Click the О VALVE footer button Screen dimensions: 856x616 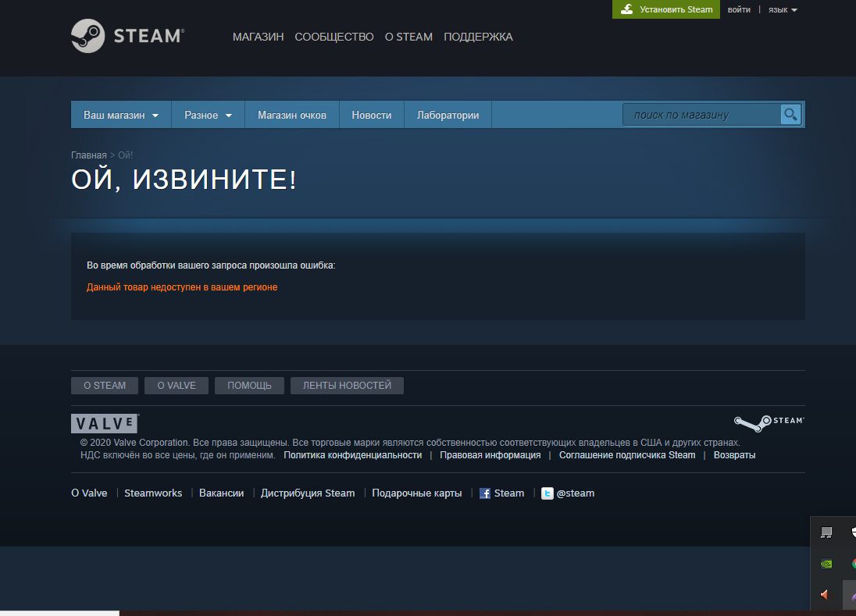click(x=177, y=386)
